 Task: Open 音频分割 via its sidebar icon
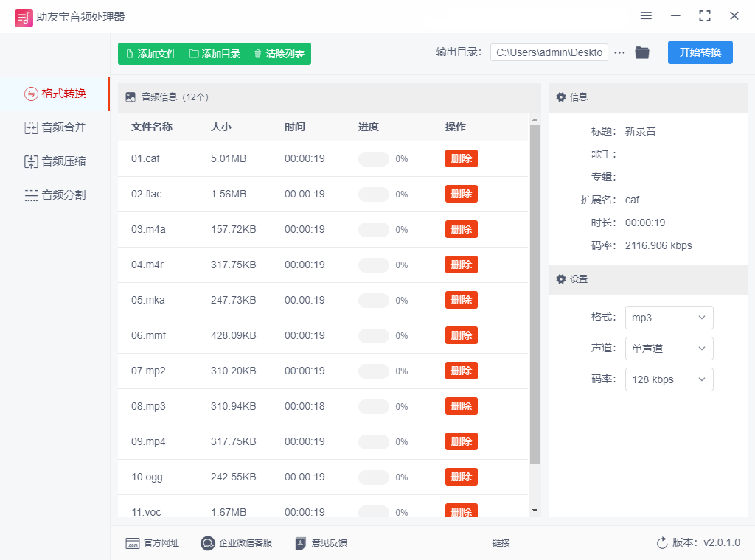[29, 194]
